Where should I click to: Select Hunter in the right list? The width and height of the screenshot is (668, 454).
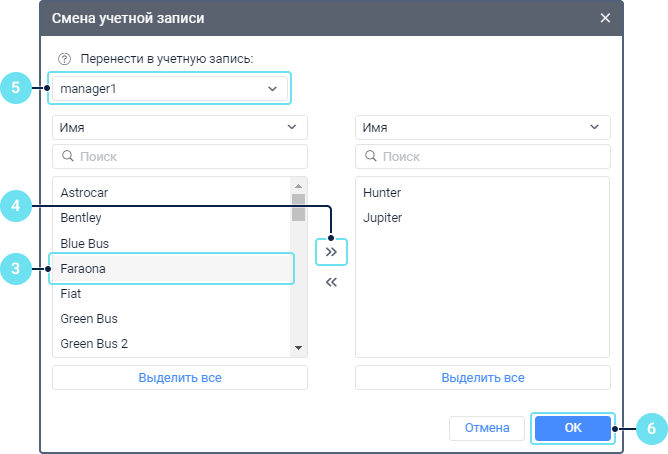click(x=382, y=192)
